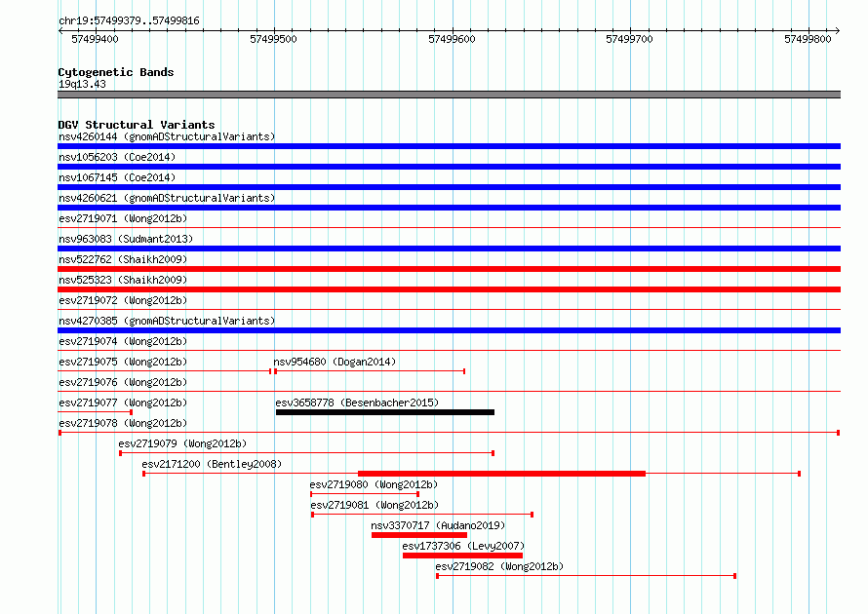
Task: Click the gray 19q13.43 cytogenetic band
Action: (x=449, y=95)
